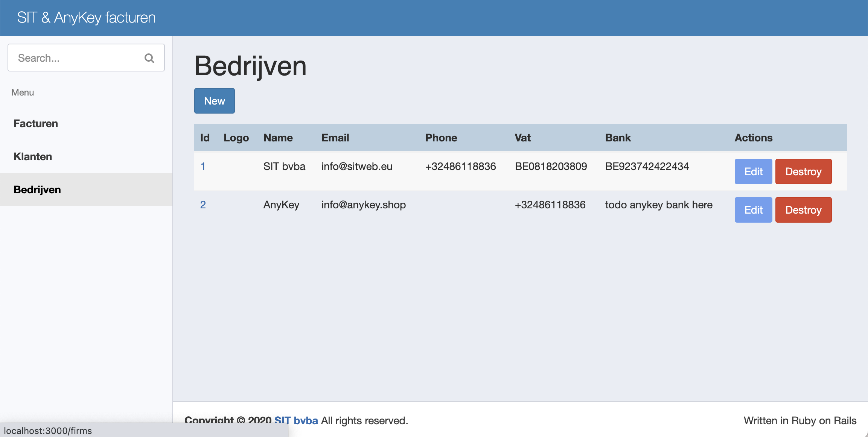Edit the AnyKey company
Screen dimensions: 868x437
click(x=753, y=210)
